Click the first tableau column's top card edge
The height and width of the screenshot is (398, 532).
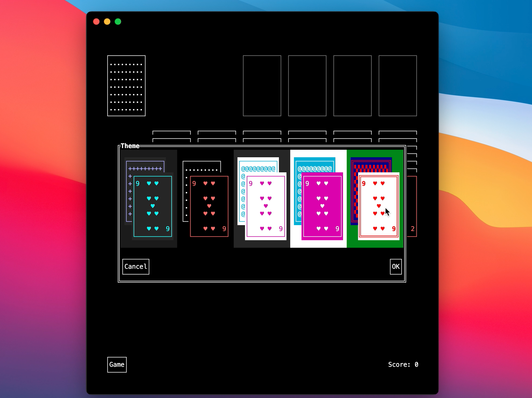click(x=171, y=133)
